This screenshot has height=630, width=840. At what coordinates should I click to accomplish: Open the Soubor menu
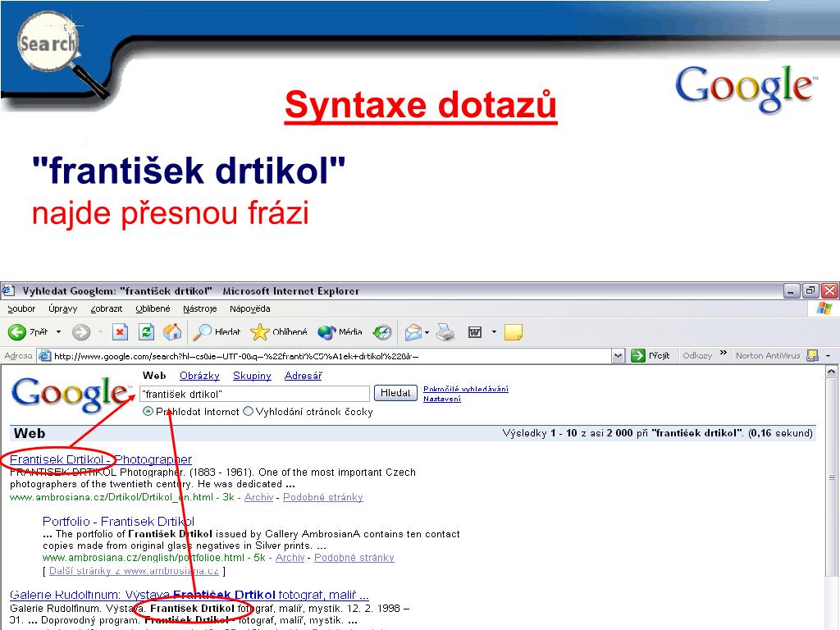[21, 309]
